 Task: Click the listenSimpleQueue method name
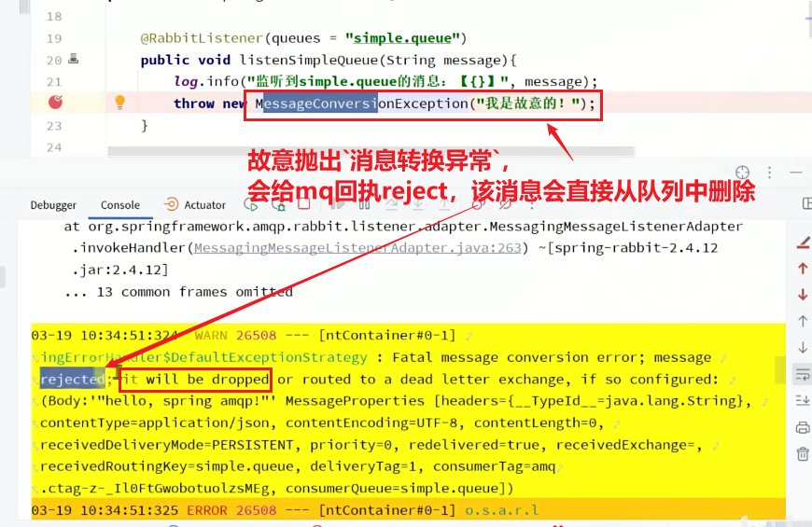pos(309,60)
